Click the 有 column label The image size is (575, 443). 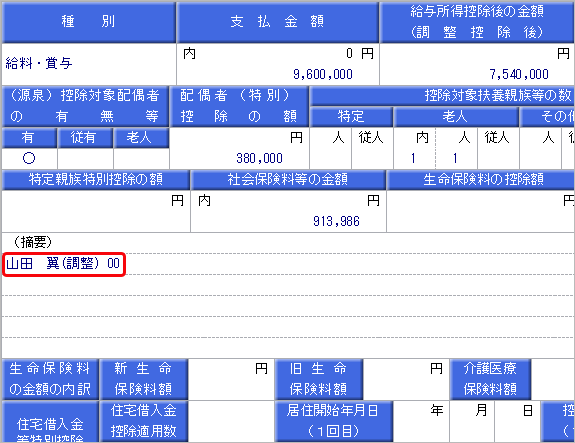[x=29, y=138]
